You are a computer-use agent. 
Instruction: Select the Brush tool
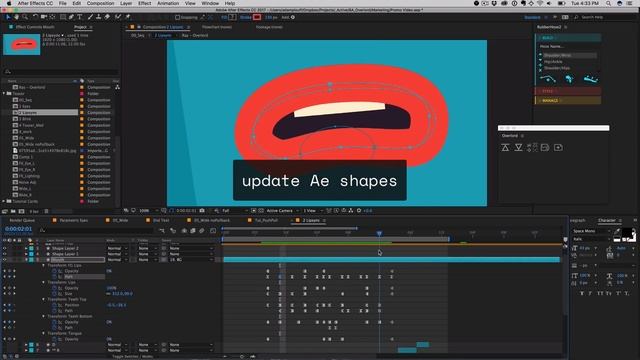coord(90,17)
